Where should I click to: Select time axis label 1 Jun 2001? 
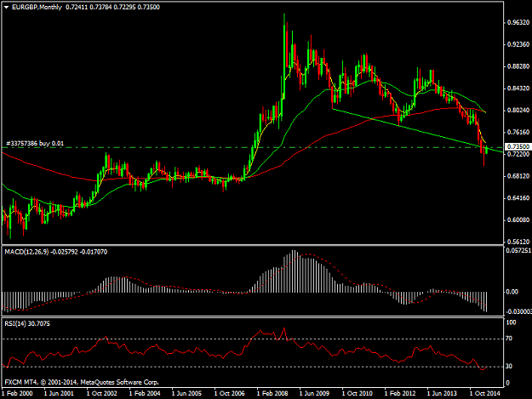pyautogui.click(x=59, y=393)
